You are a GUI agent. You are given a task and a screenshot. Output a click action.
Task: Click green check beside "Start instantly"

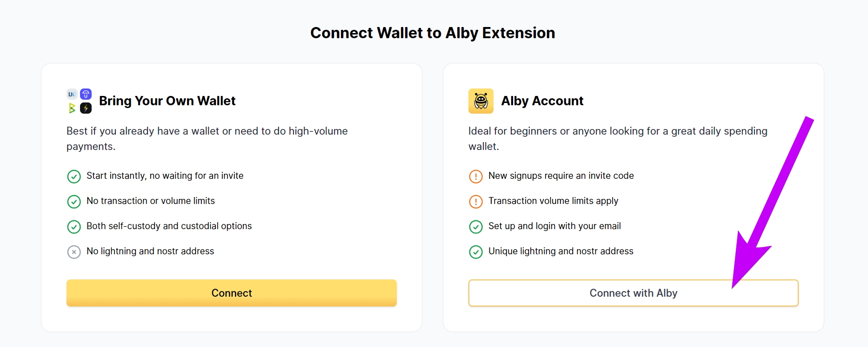pos(74,177)
